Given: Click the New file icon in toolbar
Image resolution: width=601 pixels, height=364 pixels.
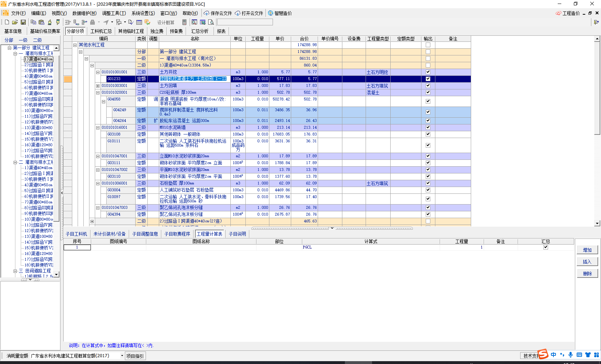Looking at the screenshot, I should click(x=7, y=22).
